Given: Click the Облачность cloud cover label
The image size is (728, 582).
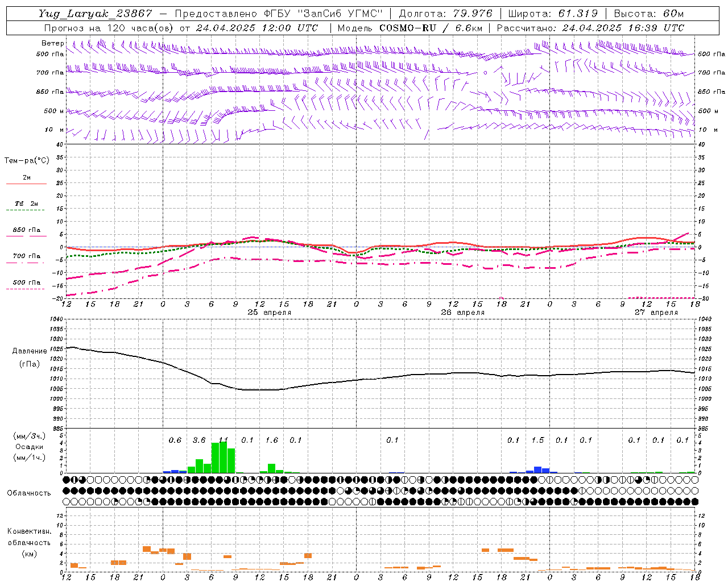Looking at the screenshot, I should [29, 493].
